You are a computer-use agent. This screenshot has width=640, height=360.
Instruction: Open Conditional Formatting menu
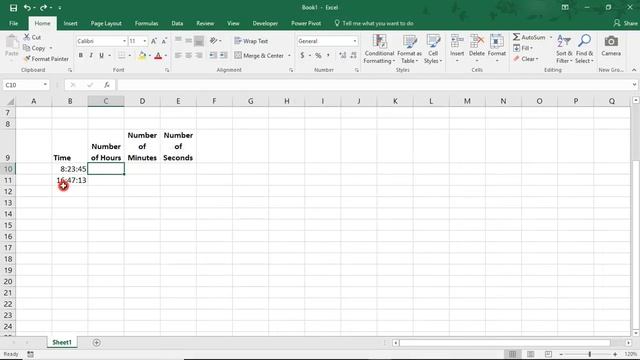coord(379,49)
